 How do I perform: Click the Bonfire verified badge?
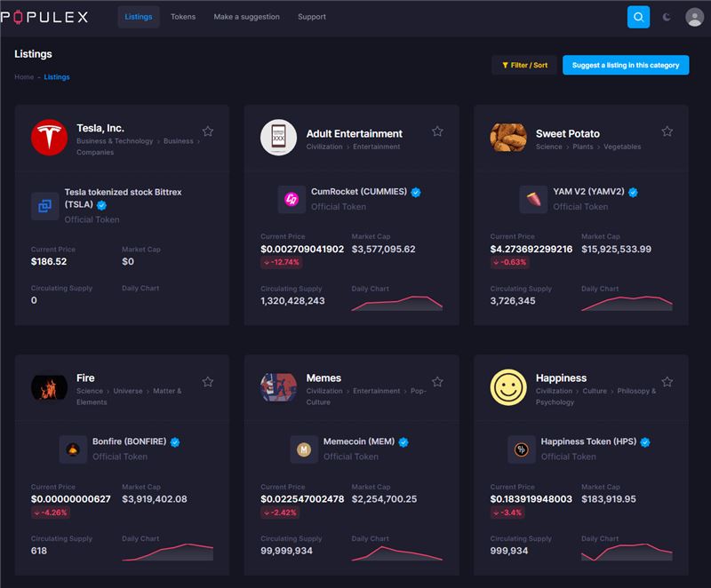tap(174, 442)
